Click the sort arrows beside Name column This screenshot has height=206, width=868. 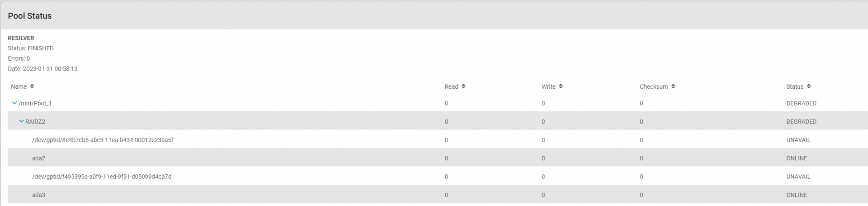32,86
